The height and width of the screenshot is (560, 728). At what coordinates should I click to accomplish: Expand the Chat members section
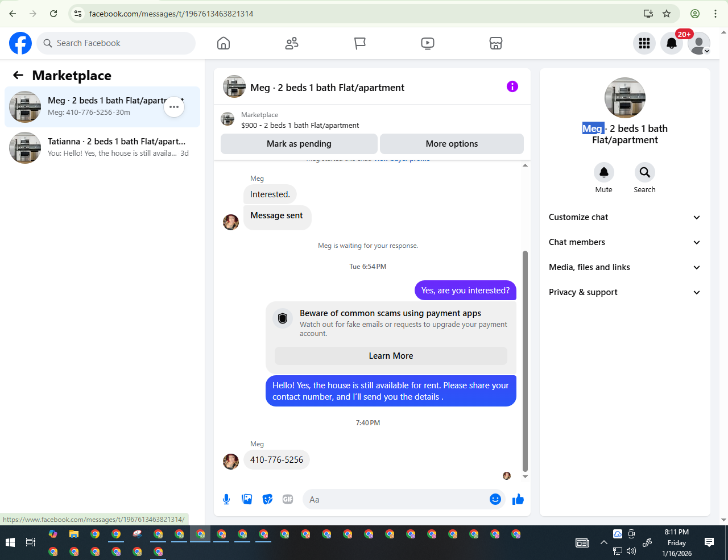pos(624,242)
